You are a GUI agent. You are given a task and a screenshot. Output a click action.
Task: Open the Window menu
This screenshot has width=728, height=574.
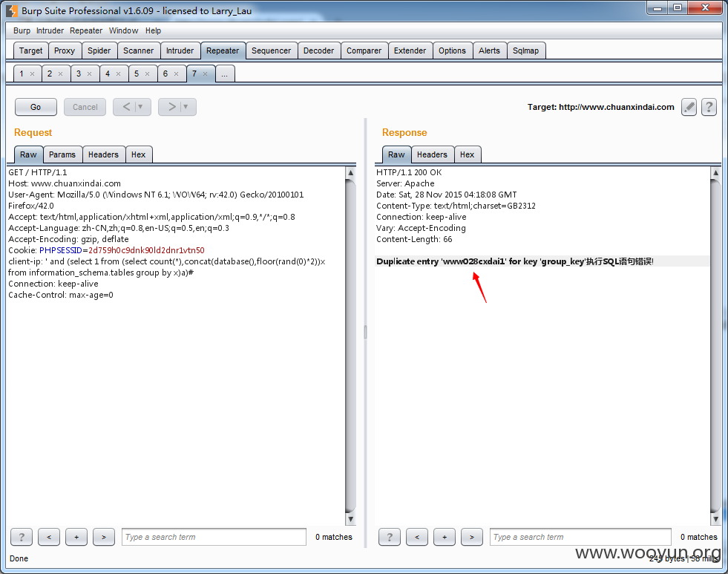[123, 30]
